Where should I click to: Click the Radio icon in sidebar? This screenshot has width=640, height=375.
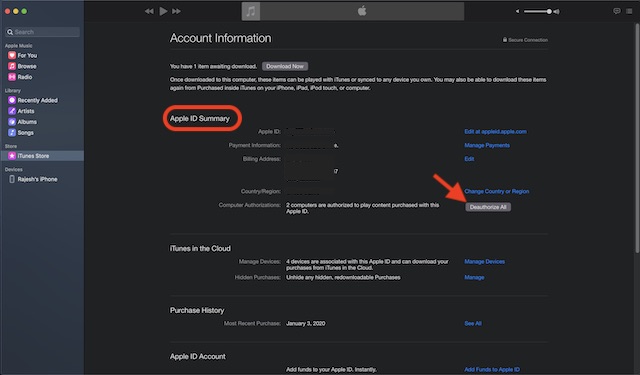pyautogui.click(x=12, y=77)
